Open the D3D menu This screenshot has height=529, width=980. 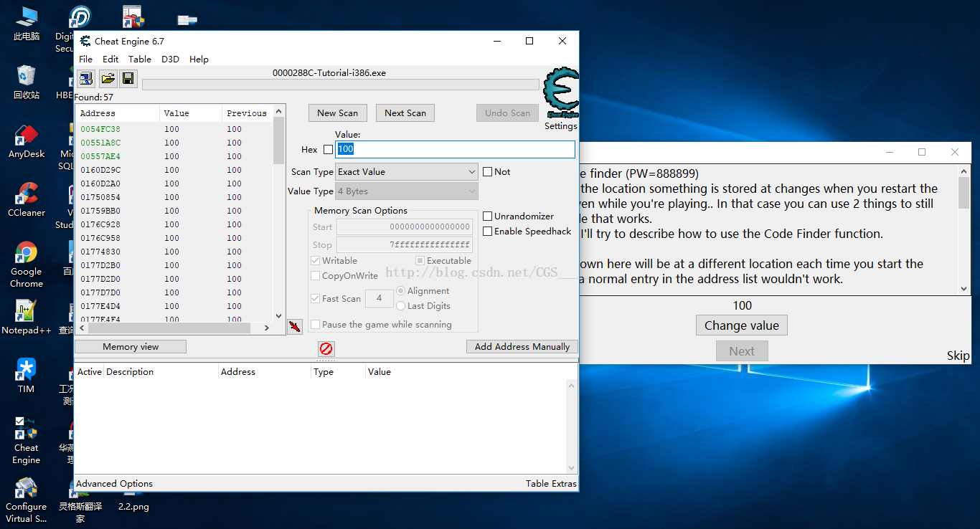coord(170,59)
